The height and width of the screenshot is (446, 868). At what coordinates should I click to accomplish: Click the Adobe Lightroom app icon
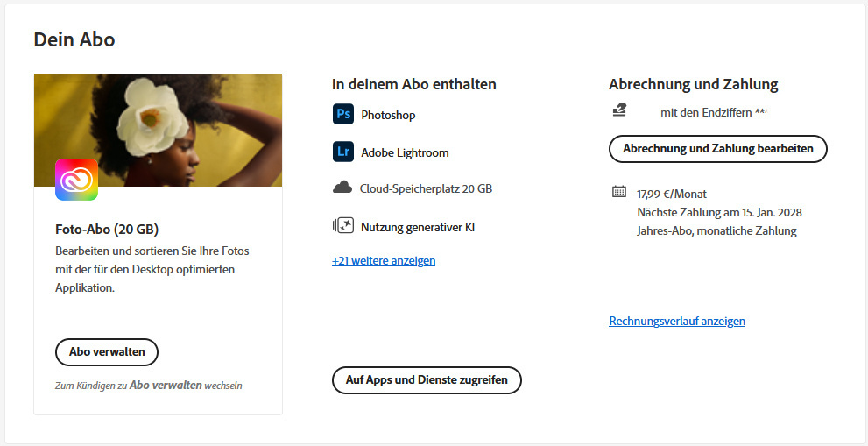pos(342,152)
